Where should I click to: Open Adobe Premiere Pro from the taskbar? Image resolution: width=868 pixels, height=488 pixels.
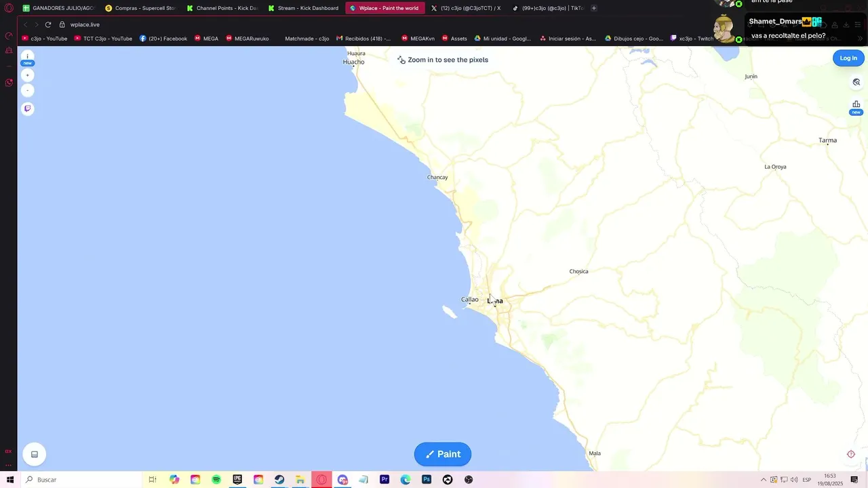click(384, 480)
